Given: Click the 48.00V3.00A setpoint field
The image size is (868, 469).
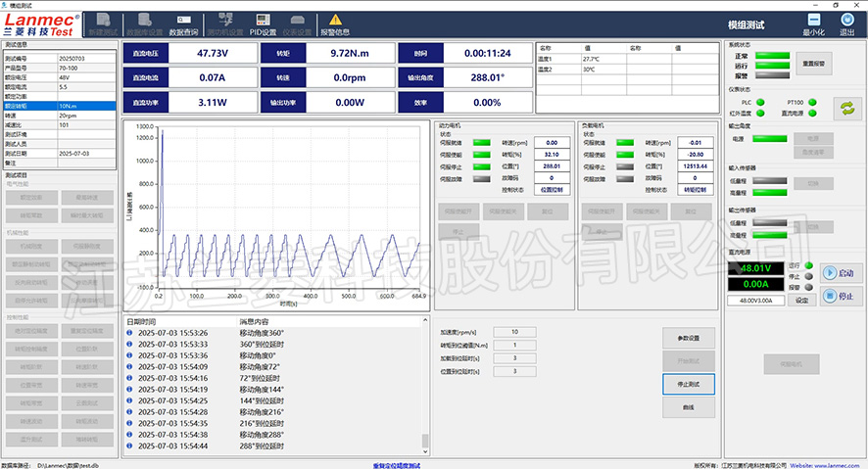Looking at the screenshot, I should 756,301.
